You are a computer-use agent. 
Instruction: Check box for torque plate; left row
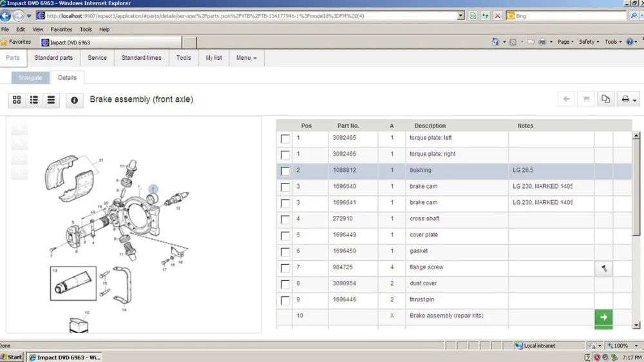click(285, 138)
